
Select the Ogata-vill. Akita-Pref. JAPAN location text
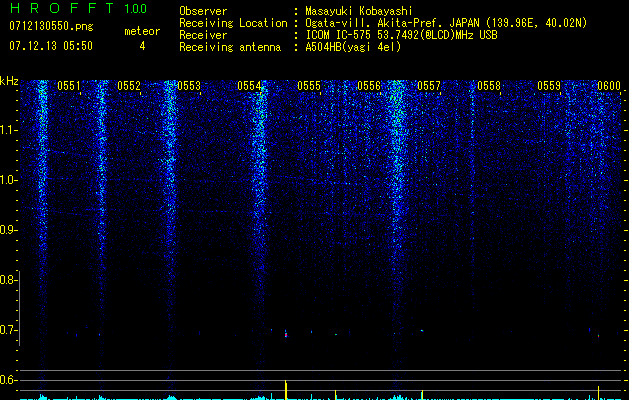(445, 23)
